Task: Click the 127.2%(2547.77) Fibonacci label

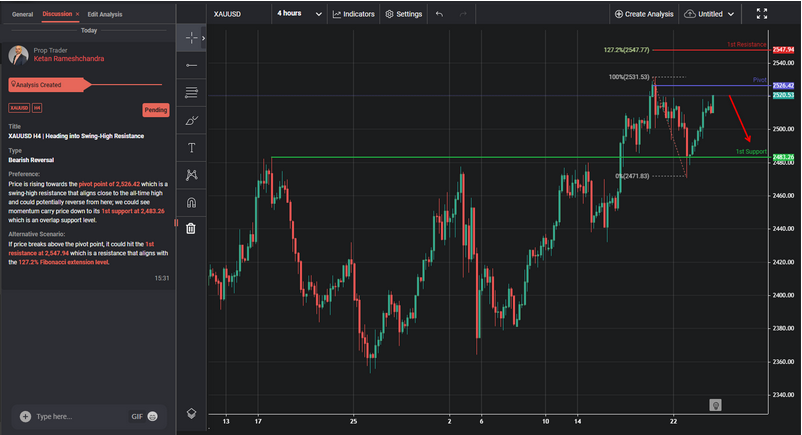Action: point(626,50)
